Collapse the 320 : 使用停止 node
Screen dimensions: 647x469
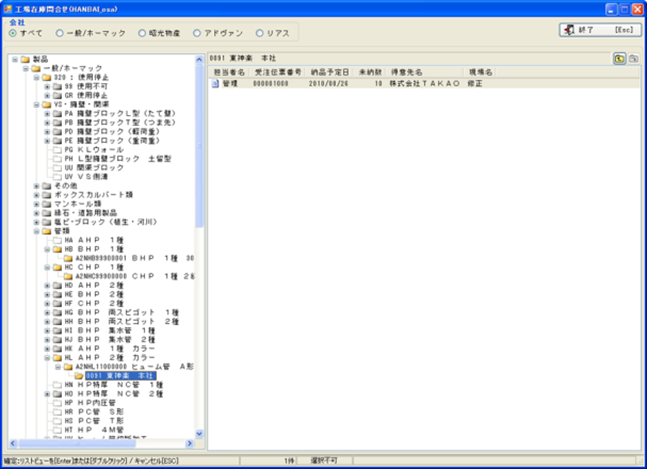(x=36, y=78)
